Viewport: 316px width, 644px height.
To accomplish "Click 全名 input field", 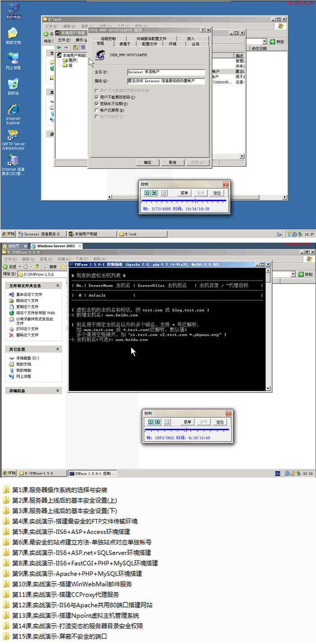I will (x=166, y=72).
